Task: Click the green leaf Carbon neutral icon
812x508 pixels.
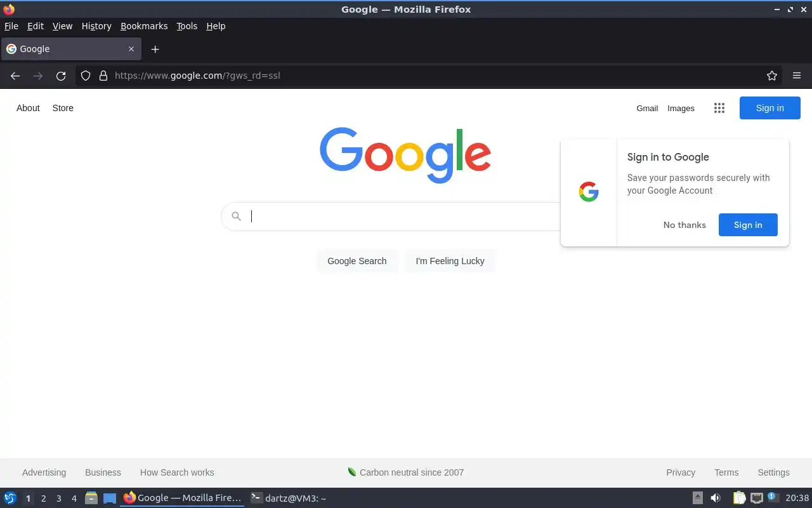Action: pyautogui.click(x=352, y=472)
